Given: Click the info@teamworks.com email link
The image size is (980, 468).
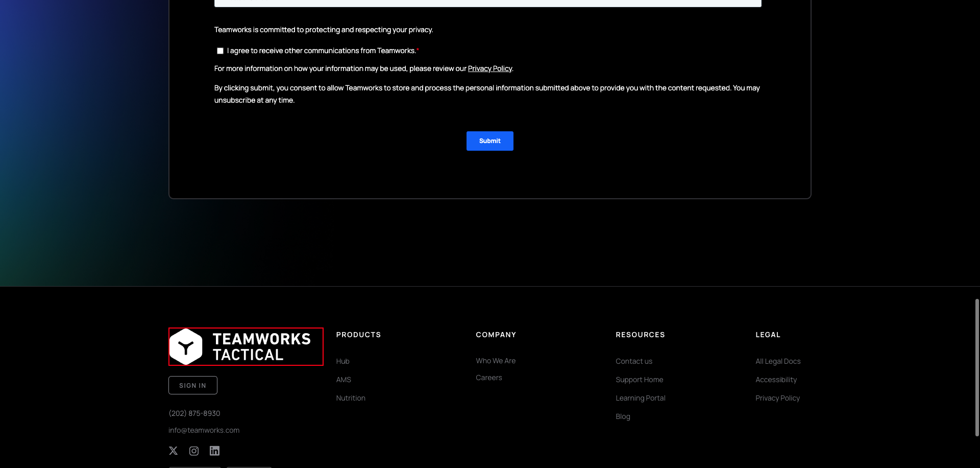Looking at the screenshot, I should (x=204, y=430).
